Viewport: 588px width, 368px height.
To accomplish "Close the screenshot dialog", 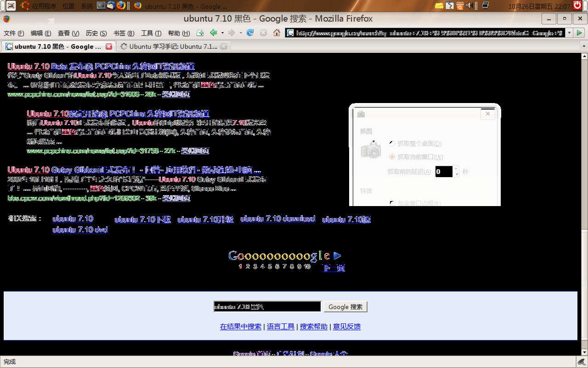I will 488,114.
